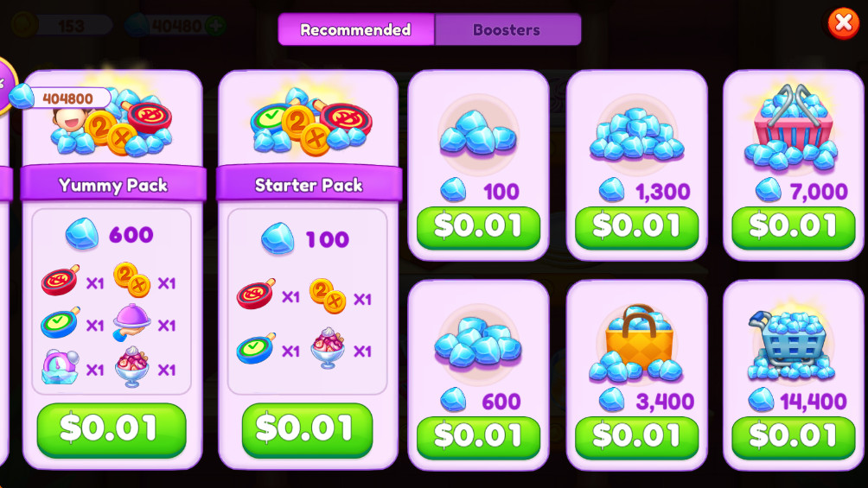Purchase the 1,300 gems bundle

pyautogui.click(x=636, y=227)
